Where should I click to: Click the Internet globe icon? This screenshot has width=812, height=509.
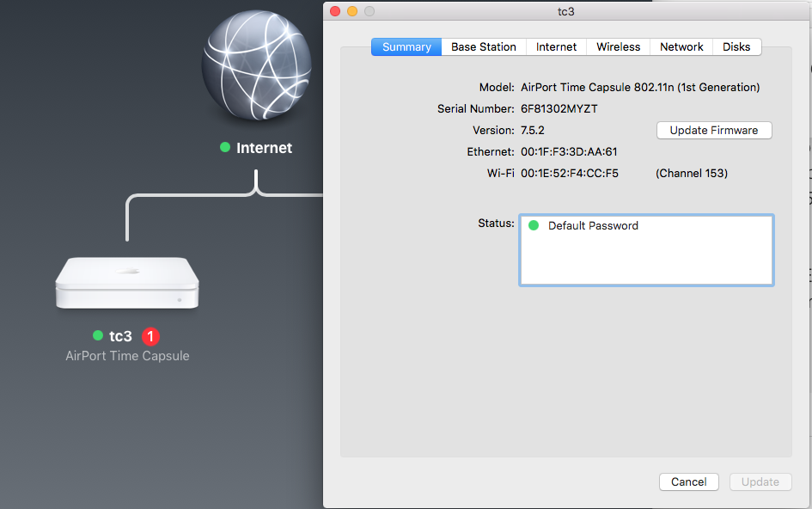257,66
